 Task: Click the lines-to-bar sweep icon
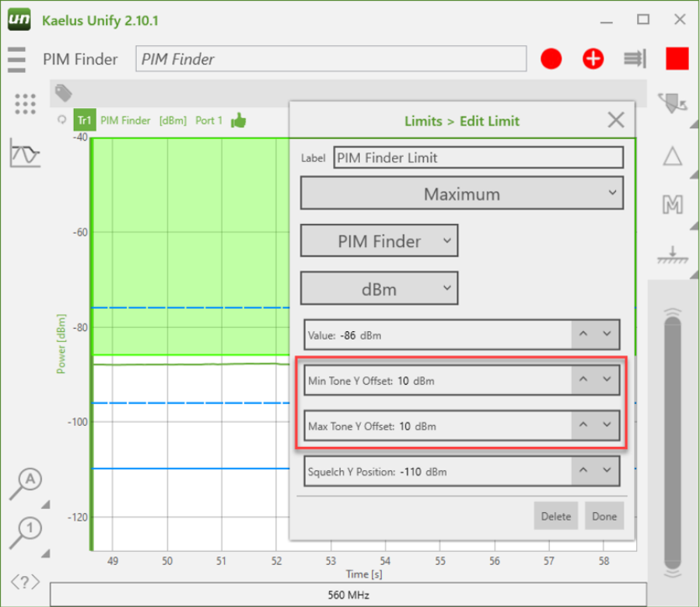click(x=635, y=59)
